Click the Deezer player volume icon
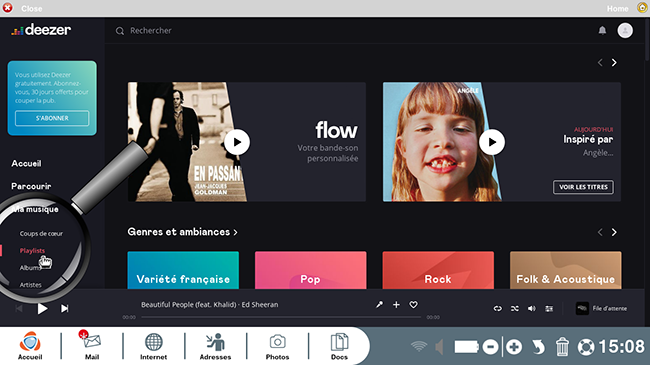Screen dimensions: 650x365 531,309
